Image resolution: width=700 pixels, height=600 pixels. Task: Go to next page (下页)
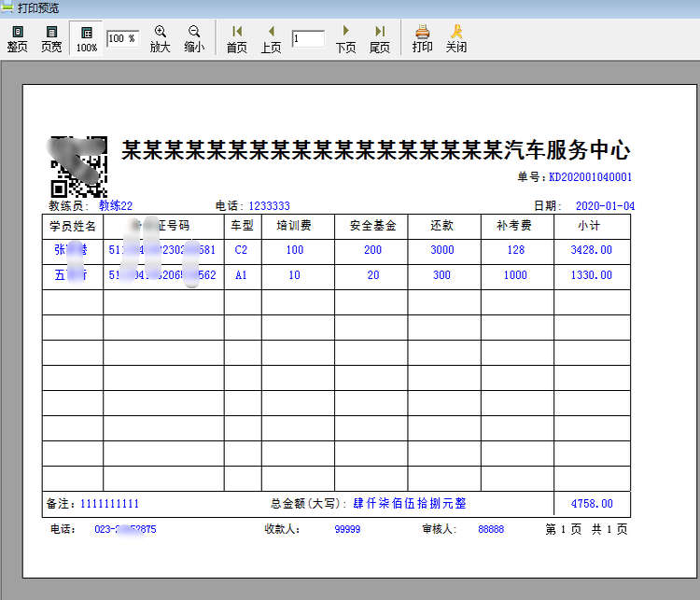pyautogui.click(x=345, y=39)
